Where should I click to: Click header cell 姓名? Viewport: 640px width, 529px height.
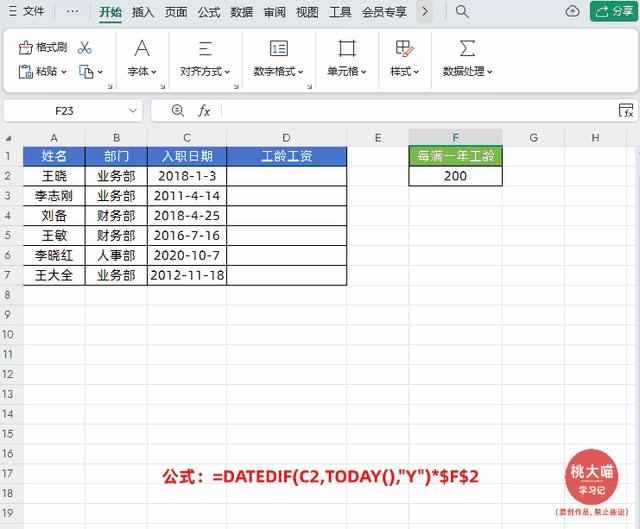pyautogui.click(x=54, y=156)
